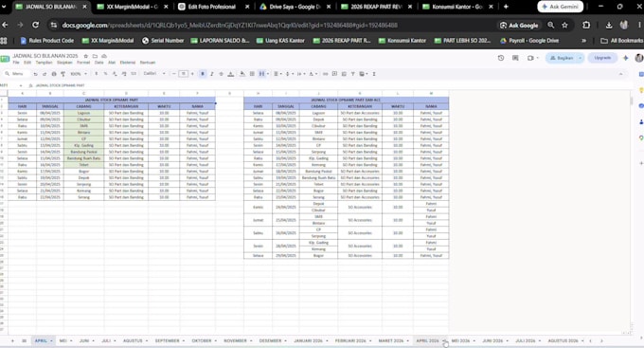Activate the paint format tool
This screenshot has height=348, width=644.
click(x=63, y=74)
